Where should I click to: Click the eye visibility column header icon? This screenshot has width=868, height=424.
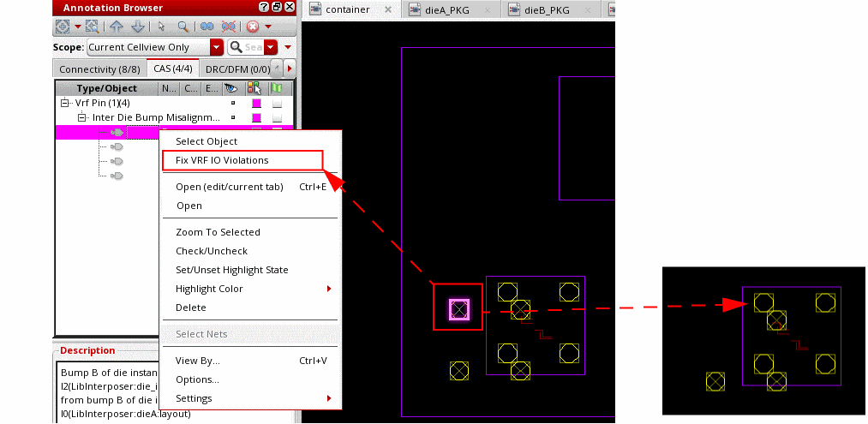230,88
